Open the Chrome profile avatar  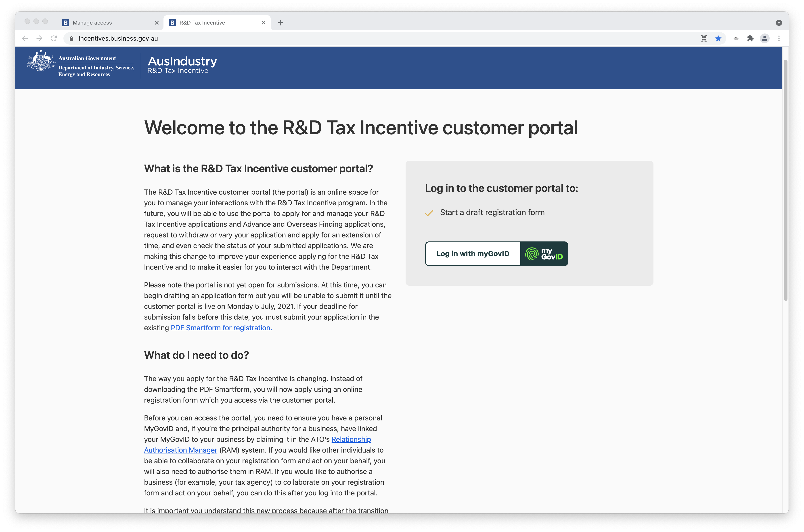click(x=765, y=38)
